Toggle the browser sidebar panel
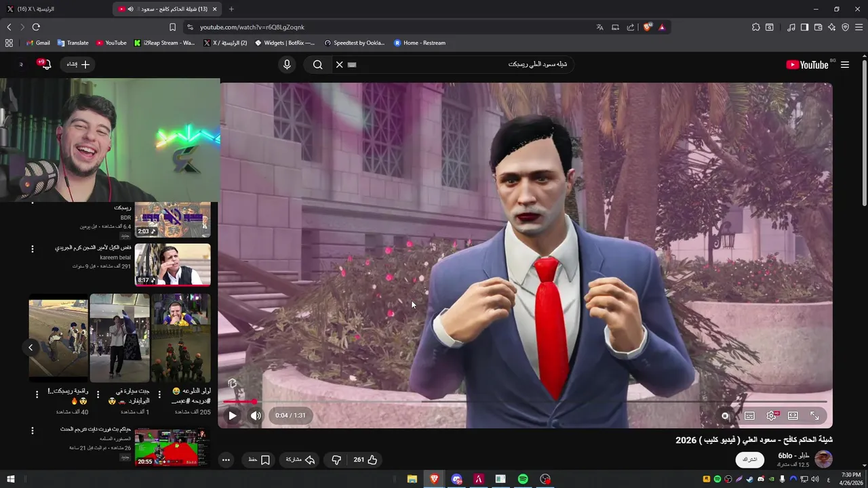Viewport: 868px width, 488px height. point(804,27)
